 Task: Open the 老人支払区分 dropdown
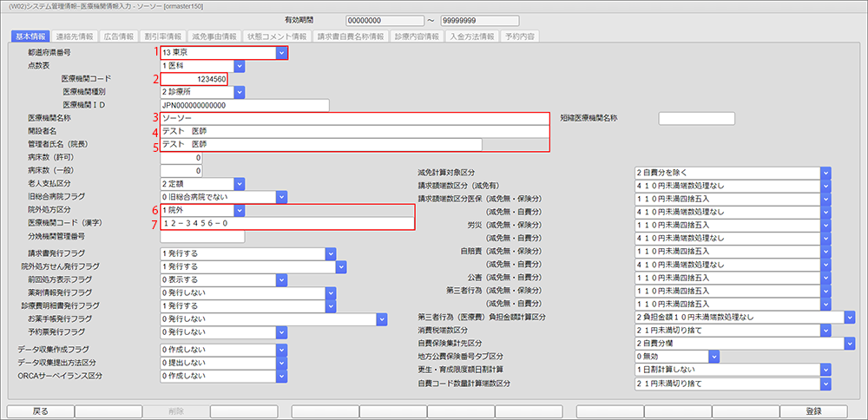(239, 184)
